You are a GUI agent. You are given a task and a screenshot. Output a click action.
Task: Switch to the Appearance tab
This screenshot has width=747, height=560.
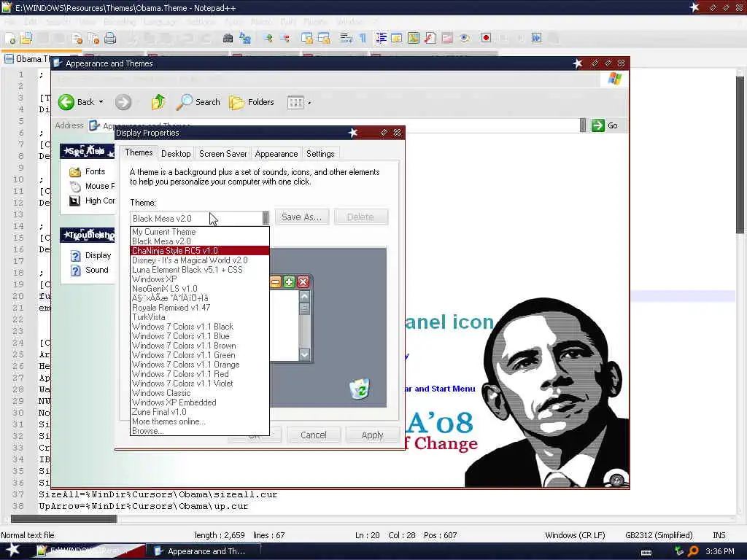tap(276, 153)
